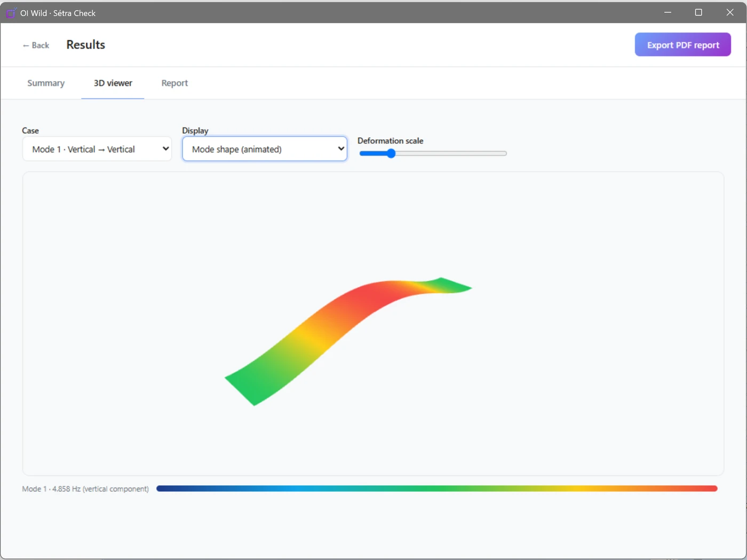
Task: Click the 'Deformation scale' label
Action: coord(391,141)
